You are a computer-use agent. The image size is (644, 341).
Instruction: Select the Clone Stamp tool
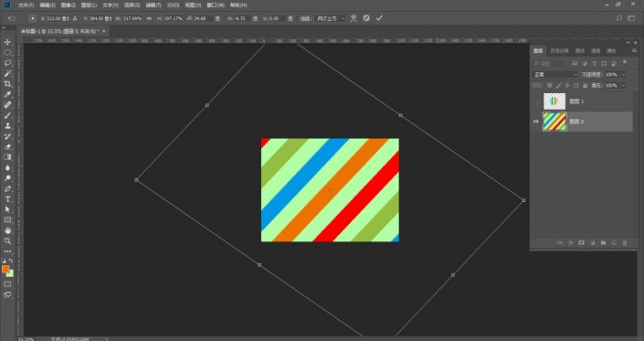(7, 126)
